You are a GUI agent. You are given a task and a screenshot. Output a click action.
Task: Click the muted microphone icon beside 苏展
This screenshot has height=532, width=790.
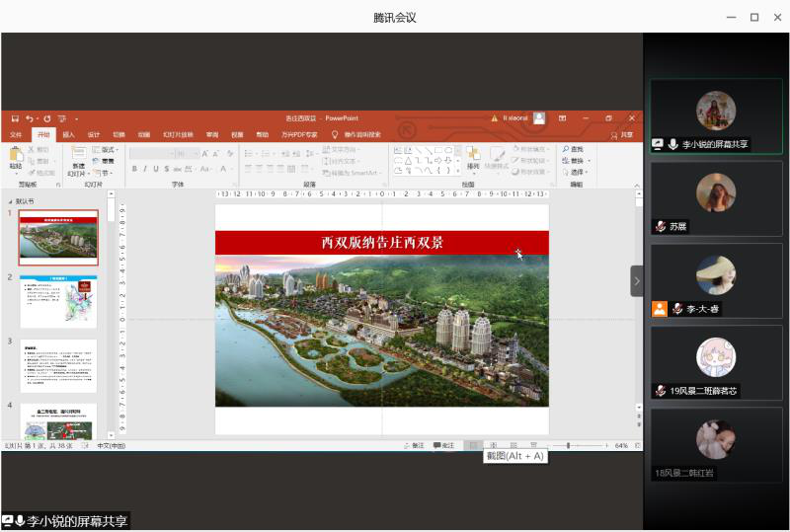point(660,226)
